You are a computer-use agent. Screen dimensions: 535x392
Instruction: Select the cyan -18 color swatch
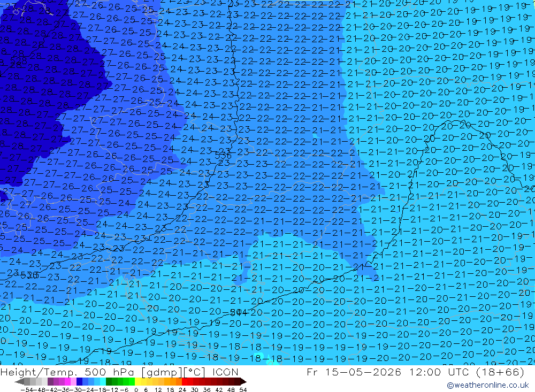pos(103,382)
